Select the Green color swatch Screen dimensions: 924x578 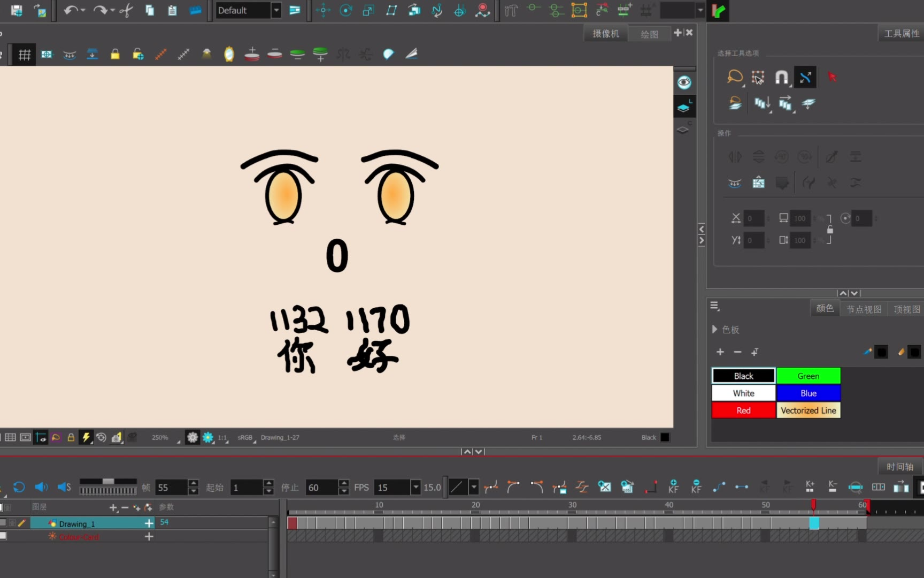coord(808,376)
